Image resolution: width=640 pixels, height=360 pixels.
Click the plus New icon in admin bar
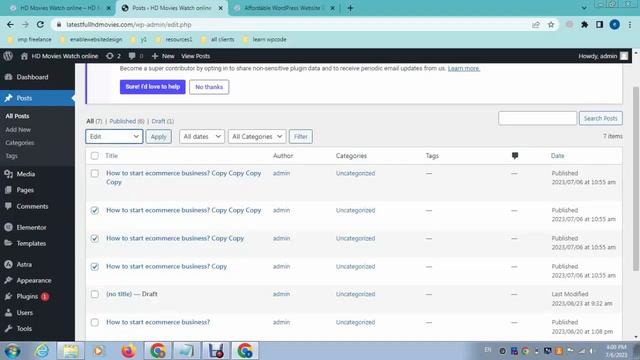point(155,56)
